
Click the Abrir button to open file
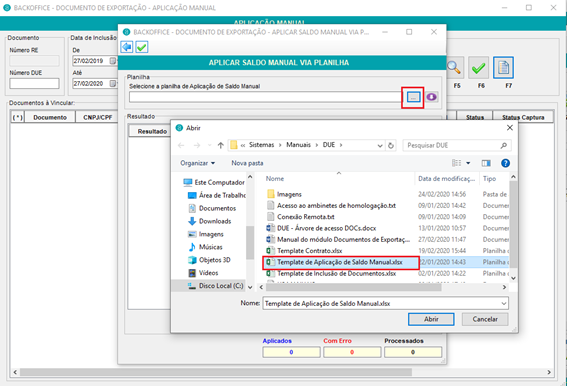point(431,319)
